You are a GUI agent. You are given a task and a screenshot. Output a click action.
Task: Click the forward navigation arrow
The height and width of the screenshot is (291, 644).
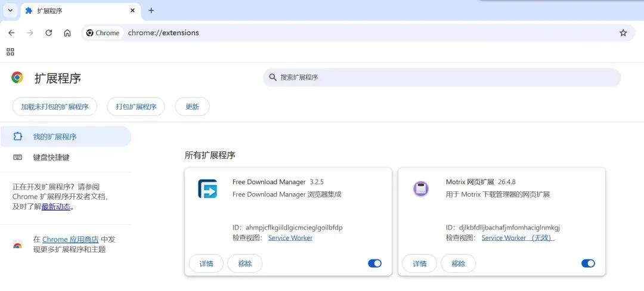(30, 33)
